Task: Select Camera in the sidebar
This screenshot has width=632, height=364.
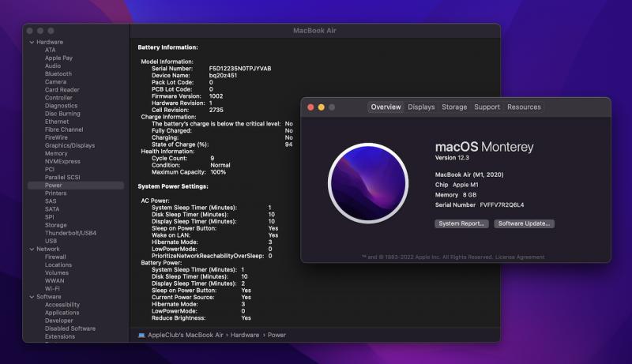Action: coord(55,82)
